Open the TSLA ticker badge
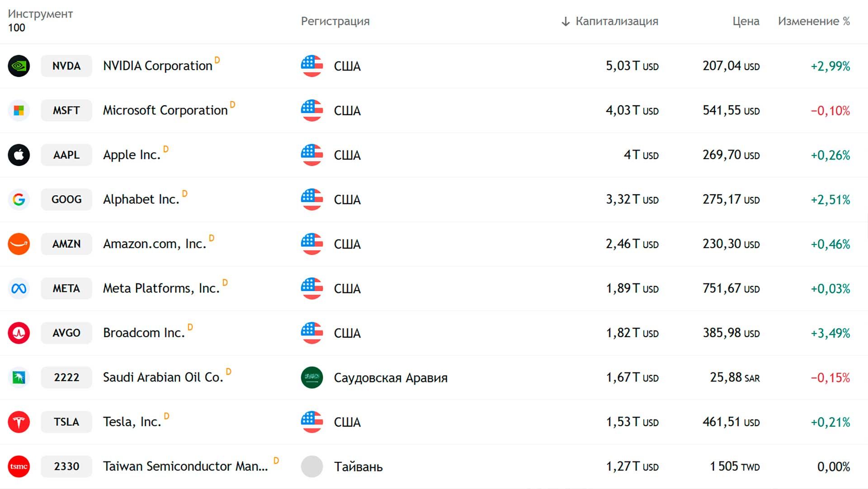 [66, 422]
